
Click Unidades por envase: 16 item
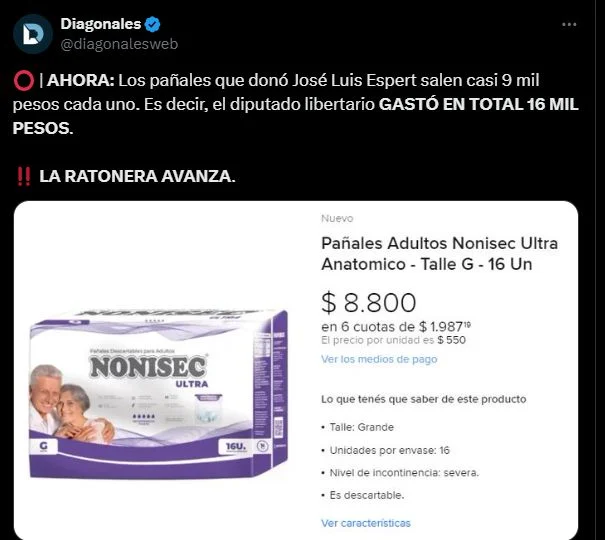tap(385, 450)
